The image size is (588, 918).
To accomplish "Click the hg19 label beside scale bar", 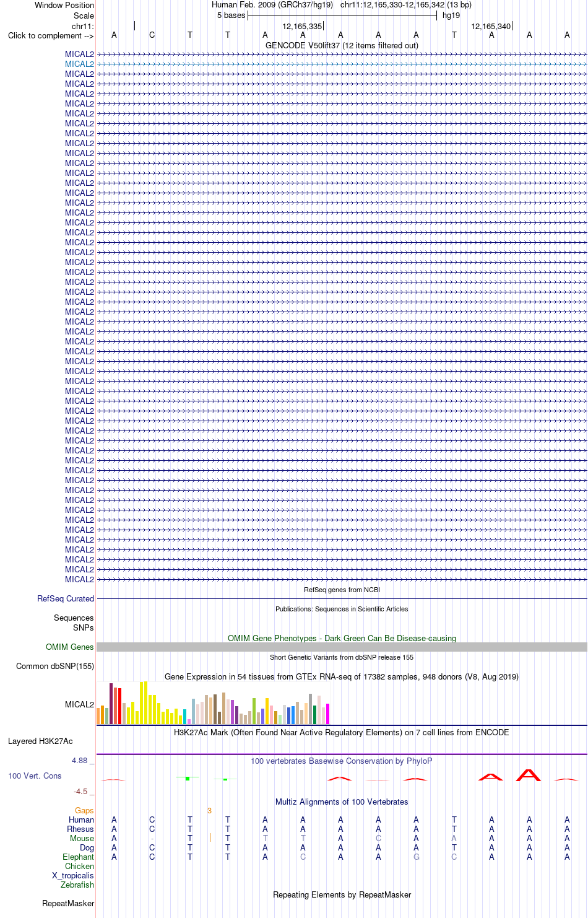I will (x=451, y=15).
